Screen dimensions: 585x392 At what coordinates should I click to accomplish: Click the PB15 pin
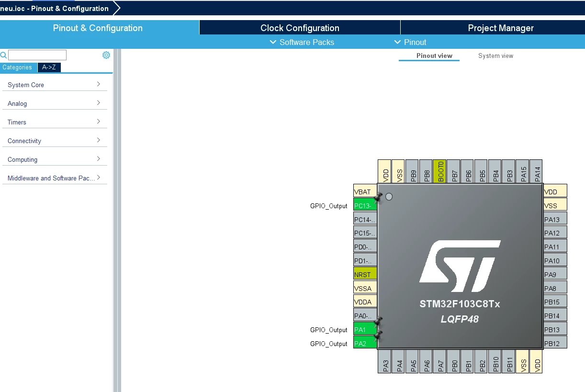555,302
